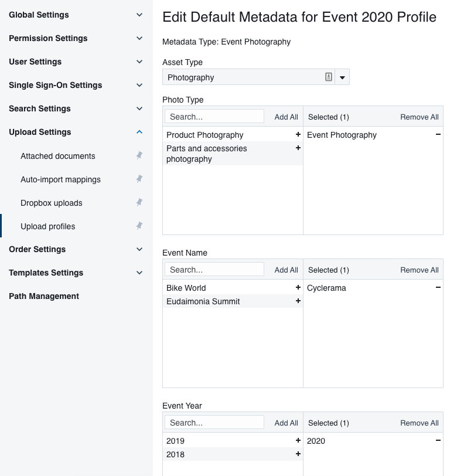457x476 pixels.
Task: Click Add All for Photo Type
Action: (x=286, y=117)
